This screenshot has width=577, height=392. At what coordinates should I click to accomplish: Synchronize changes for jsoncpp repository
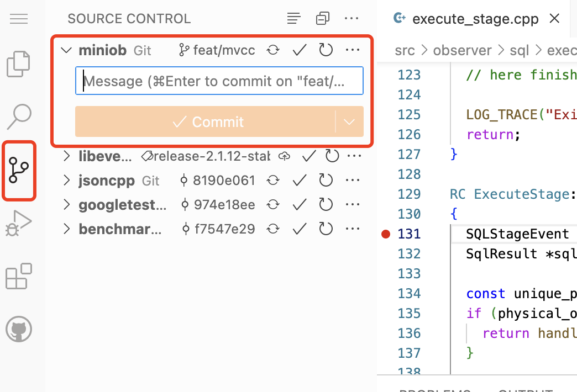tap(273, 180)
